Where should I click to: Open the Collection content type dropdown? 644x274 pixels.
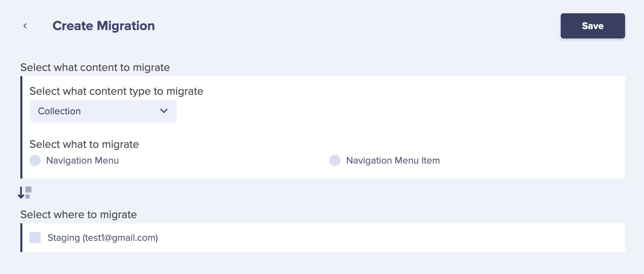[x=103, y=111]
